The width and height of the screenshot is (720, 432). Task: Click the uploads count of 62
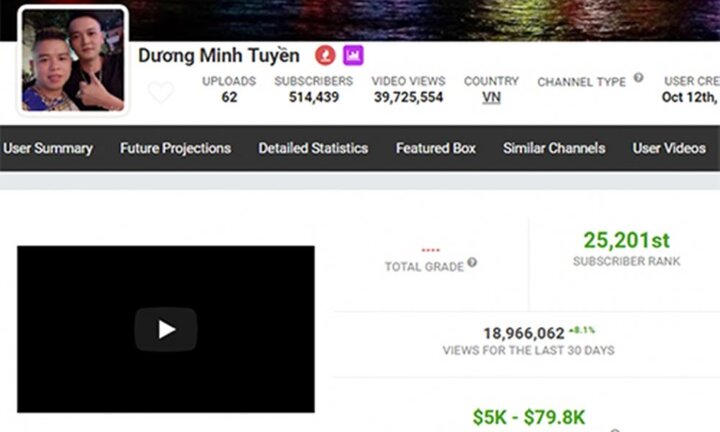click(x=229, y=97)
